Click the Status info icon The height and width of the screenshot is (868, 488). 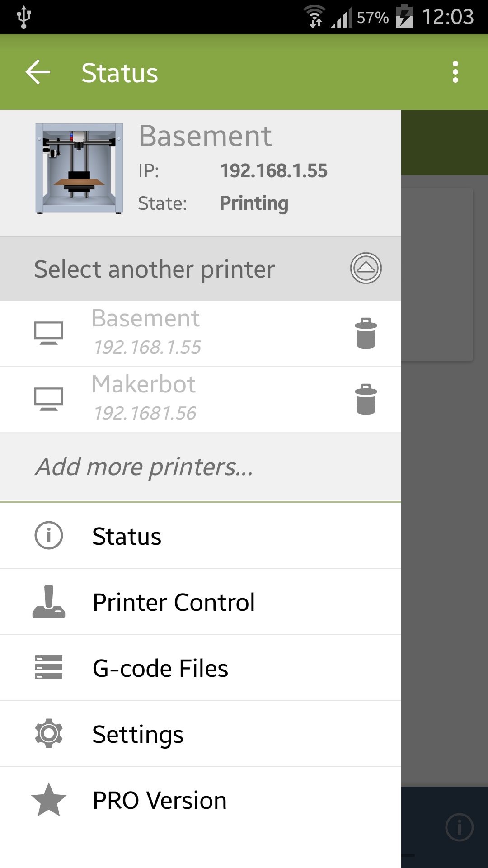[49, 536]
